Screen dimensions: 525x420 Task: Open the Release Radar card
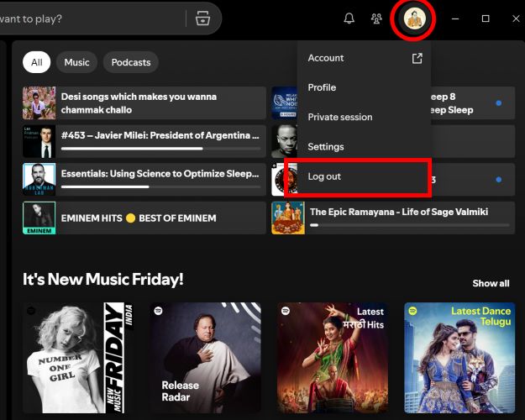tap(205, 358)
